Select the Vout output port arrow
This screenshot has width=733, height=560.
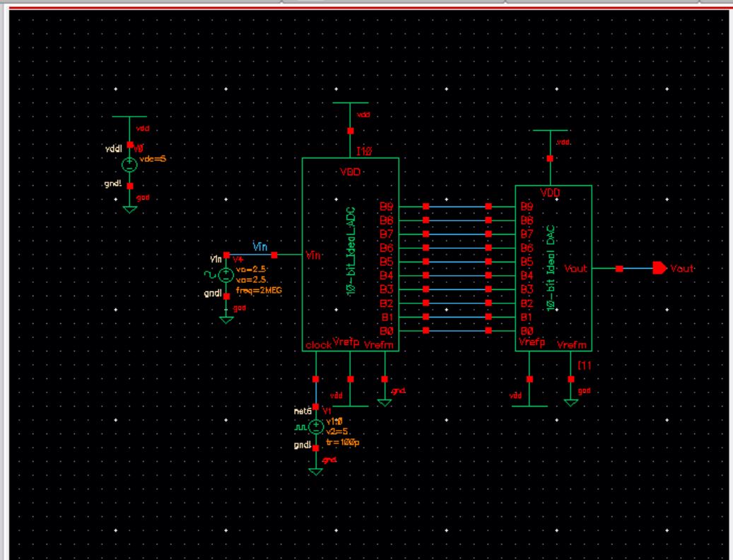click(x=659, y=267)
